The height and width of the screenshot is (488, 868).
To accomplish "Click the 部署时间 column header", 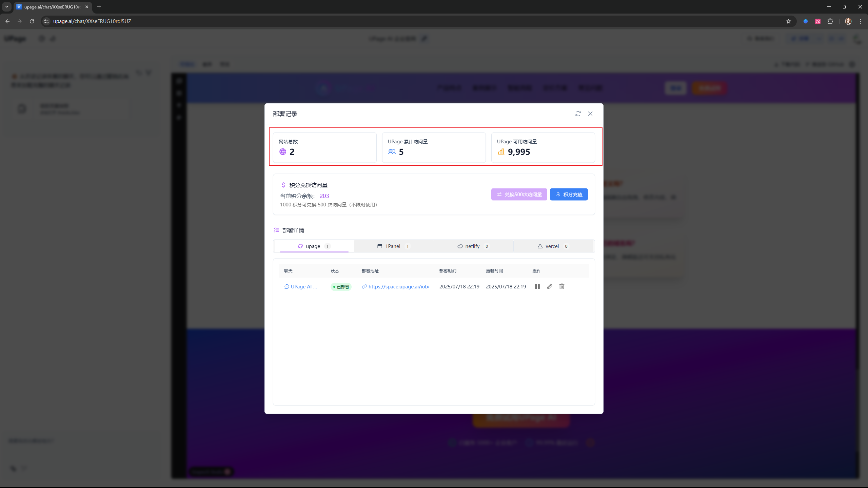I will click(448, 271).
